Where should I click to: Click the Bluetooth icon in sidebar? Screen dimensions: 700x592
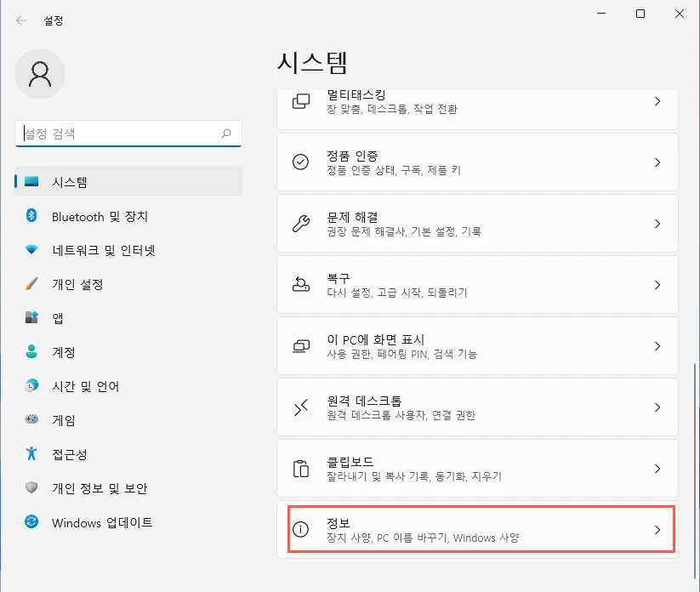pos(31,216)
